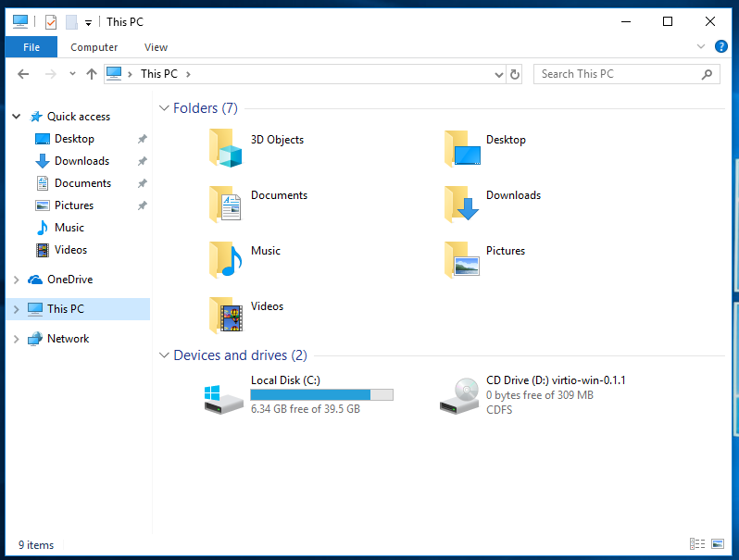The height and width of the screenshot is (560, 739).
Task: Open the Customize Quick Access Toolbar dropdown
Action: [x=88, y=22]
